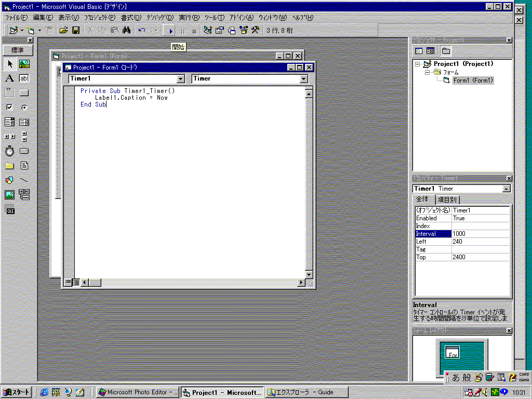Click View Code in the Project panel
Image resolution: width=532 pixels, height=399 pixels.
(x=419, y=51)
